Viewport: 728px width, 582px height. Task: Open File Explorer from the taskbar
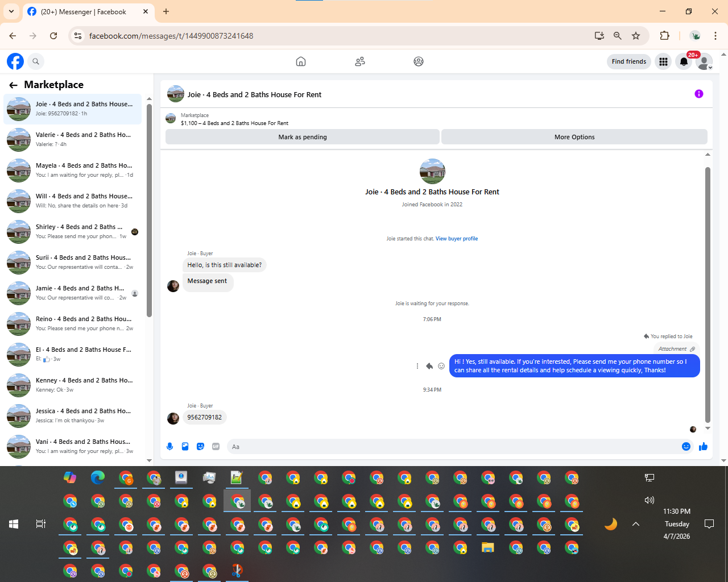click(x=488, y=547)
